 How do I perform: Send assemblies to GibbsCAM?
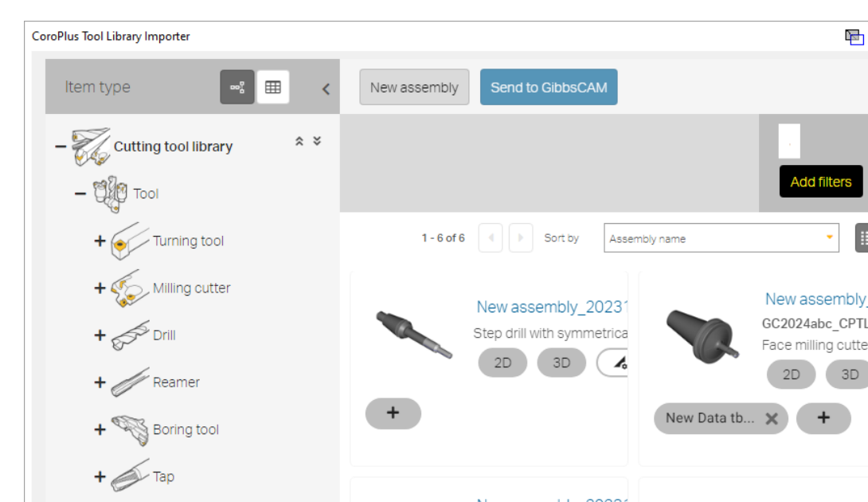pos(549,87)
